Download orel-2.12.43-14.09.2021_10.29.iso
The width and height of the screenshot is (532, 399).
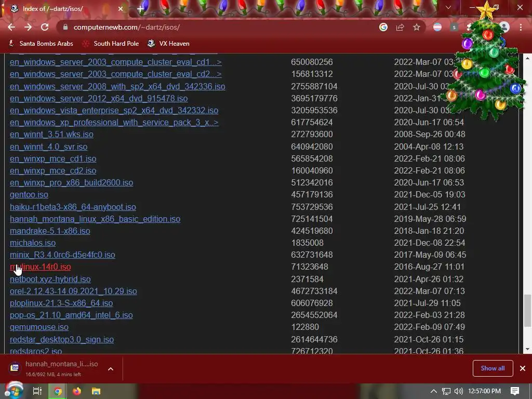tap(73, 291)
